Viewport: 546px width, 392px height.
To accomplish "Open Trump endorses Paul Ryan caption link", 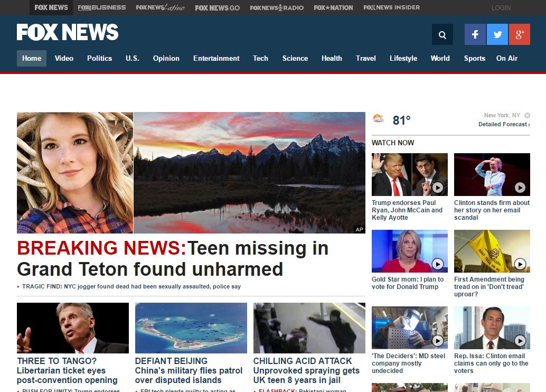I will 407,210.
